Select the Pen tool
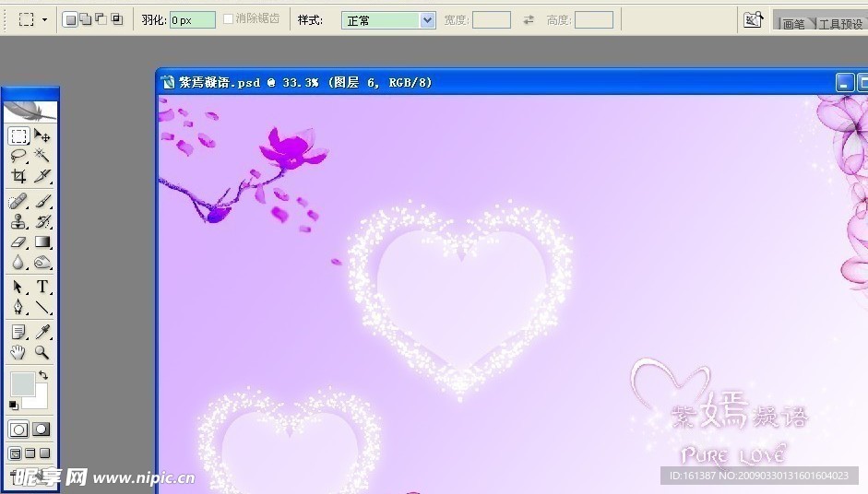868x494 pixels. pyautogui.click(x=18, y=307)
